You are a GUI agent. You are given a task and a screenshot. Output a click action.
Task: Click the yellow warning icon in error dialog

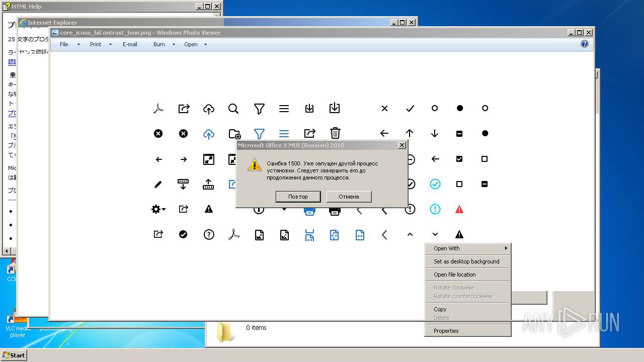(x=255, y=164)
